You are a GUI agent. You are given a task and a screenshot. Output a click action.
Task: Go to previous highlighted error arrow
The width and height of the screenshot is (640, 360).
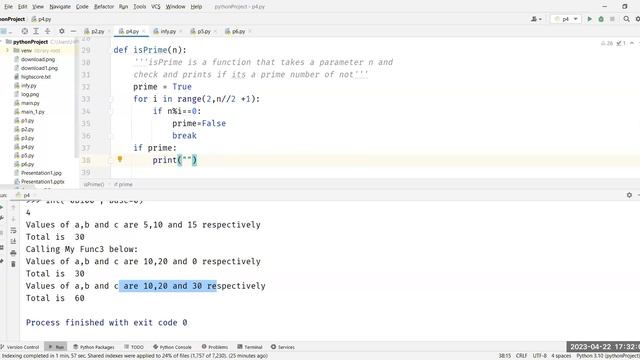point(632,43)
